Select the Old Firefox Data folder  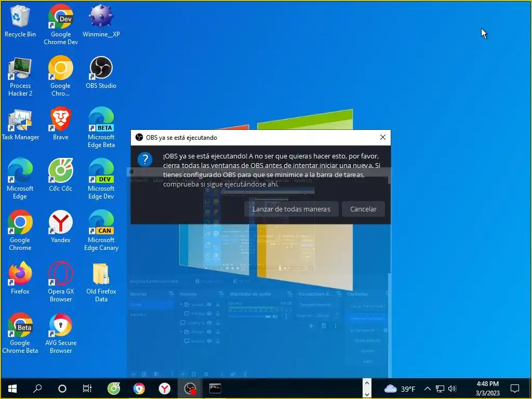click(101, 282)
